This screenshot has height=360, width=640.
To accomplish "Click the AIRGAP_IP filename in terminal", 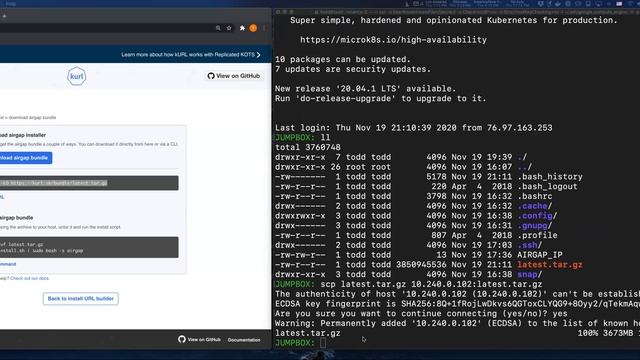I will pyautogui.click(x=540, y=255).
